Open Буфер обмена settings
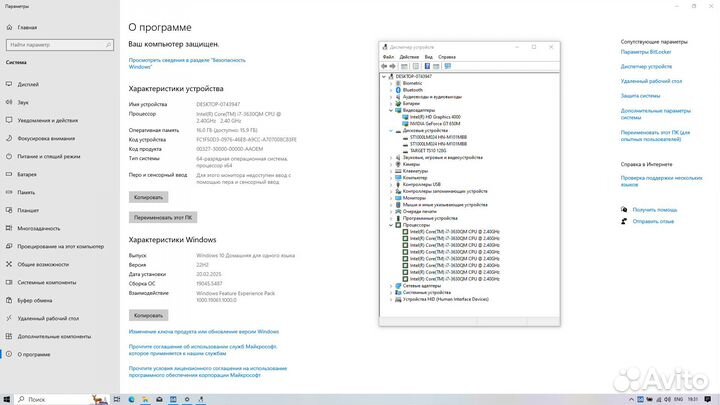 [35, 300]
